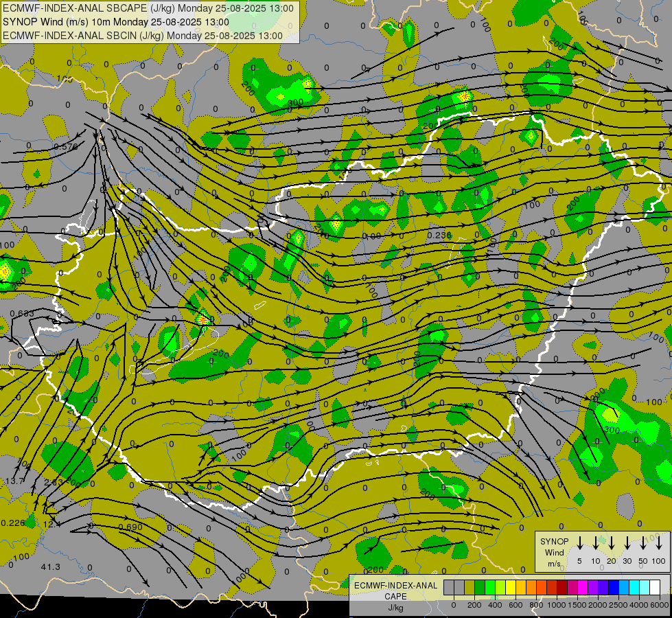672x618 pixels.
Task: Click the J/kg unit label in legend
Action: 395,608
